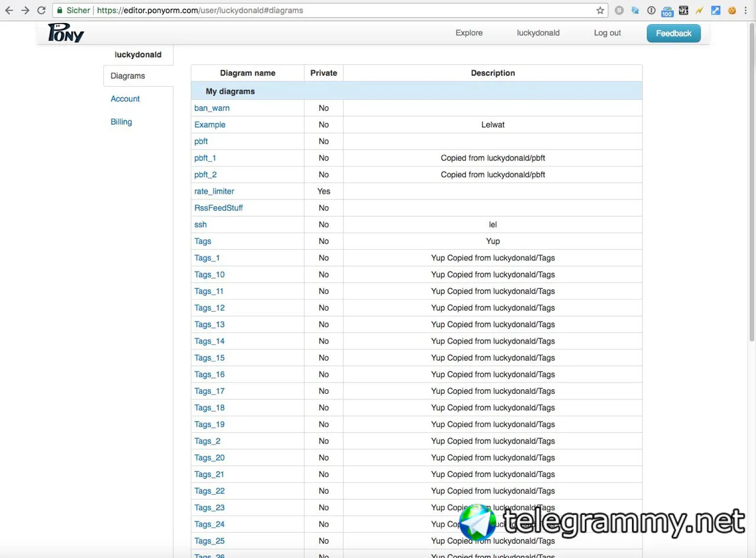Click the gray B extension icon

619,10
